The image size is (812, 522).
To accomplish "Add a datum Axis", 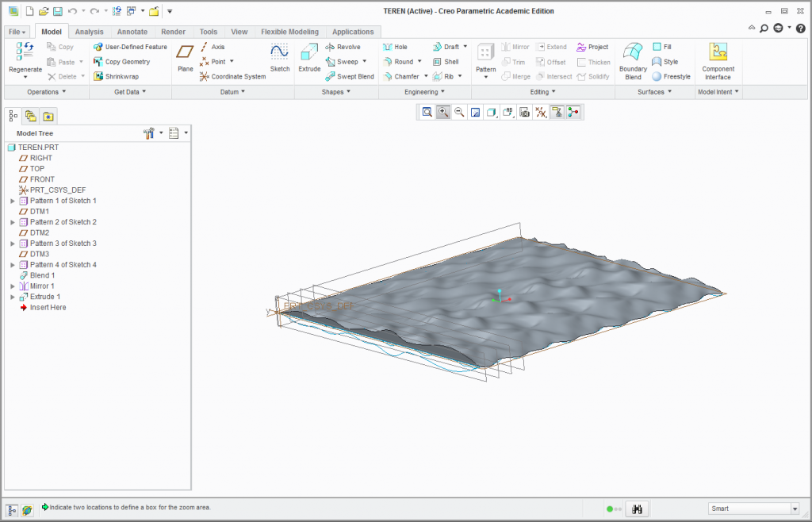I will [x=213, y=47].
